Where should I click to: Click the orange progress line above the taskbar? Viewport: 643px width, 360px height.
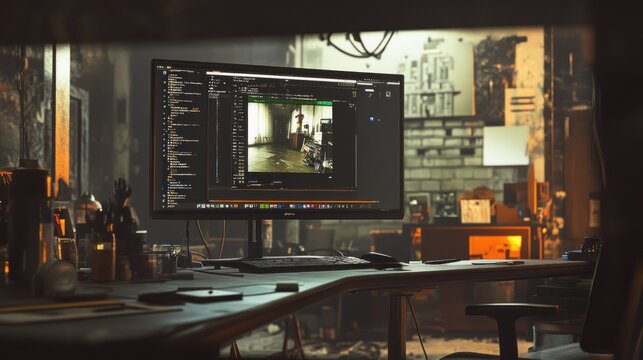click(293, 201)
